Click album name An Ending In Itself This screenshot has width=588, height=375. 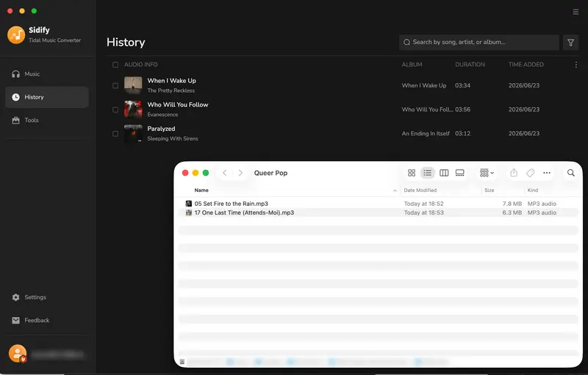(426, 134)
